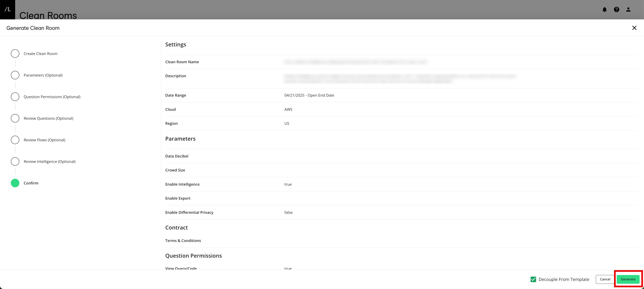
Task: Click the Cancel button
Action: coord(605,279)
